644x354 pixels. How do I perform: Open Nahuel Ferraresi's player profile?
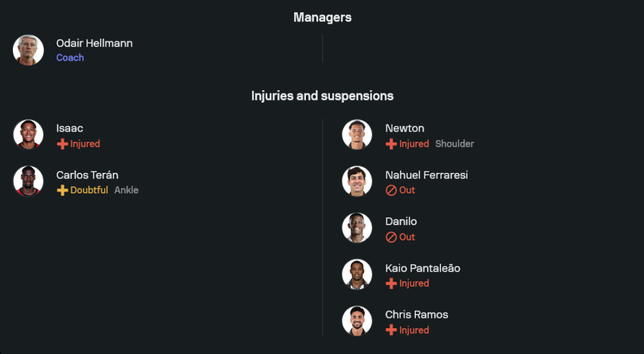[426, 175]
